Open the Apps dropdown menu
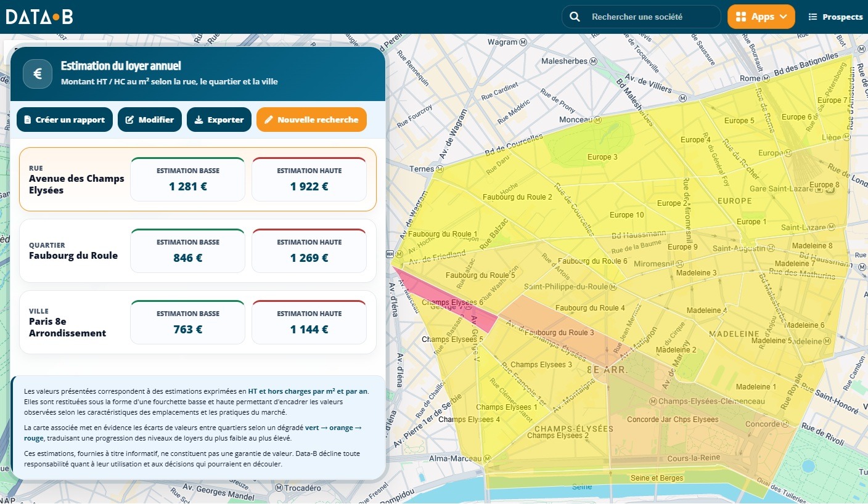The height and width of the screenshot is (504, 868). (x=761, y=17)
